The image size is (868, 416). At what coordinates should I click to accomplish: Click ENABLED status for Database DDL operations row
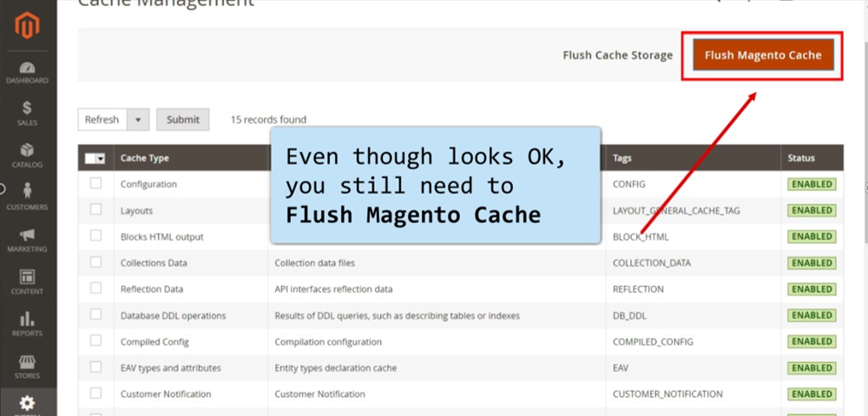click(812, 315)
